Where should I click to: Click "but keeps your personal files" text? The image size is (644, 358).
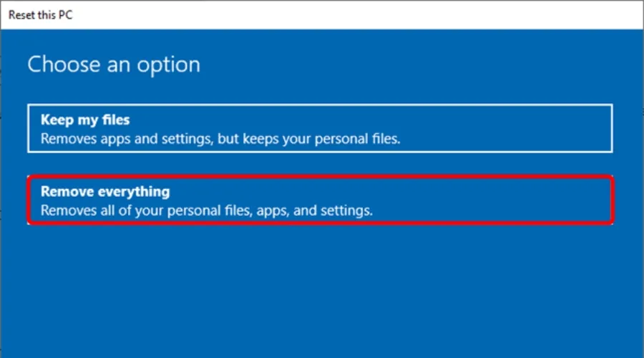[x=309, y=139]
